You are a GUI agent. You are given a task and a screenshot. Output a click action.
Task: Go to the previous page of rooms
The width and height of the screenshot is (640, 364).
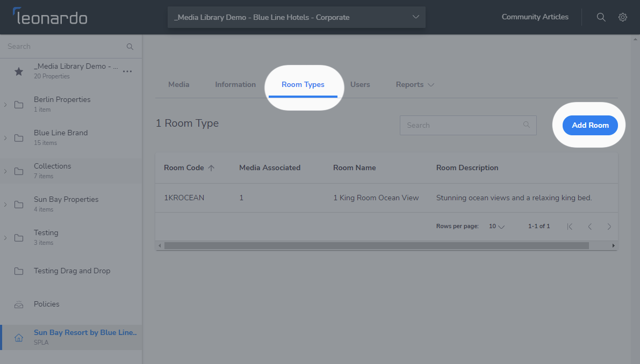(x=590, y=227)
